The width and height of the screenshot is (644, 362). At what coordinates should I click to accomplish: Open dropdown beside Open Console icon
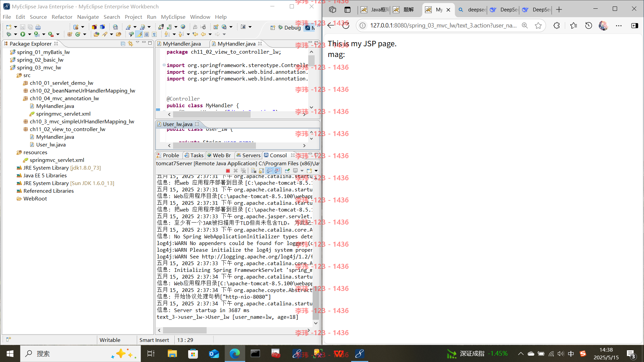click(x=316, y=171)
